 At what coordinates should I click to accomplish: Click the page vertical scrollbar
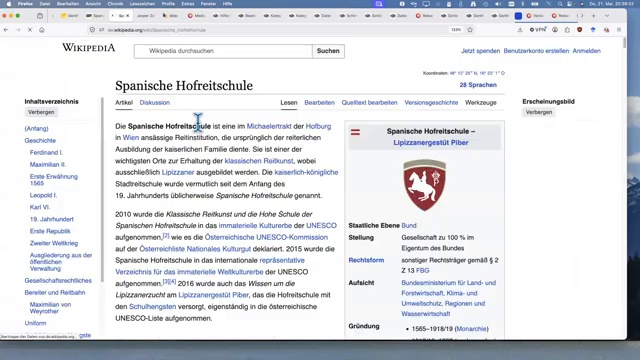tap(624, 42)
